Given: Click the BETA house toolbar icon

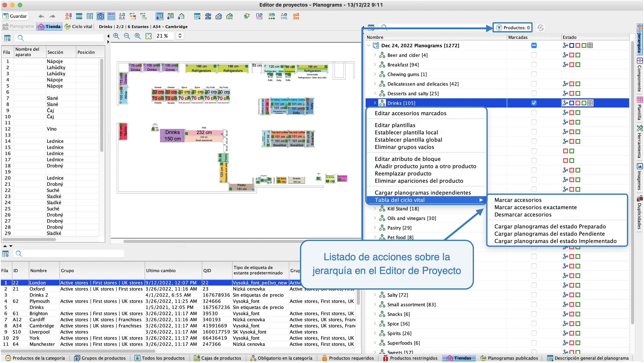Looking at the screenshot, I should coord(229,16).
